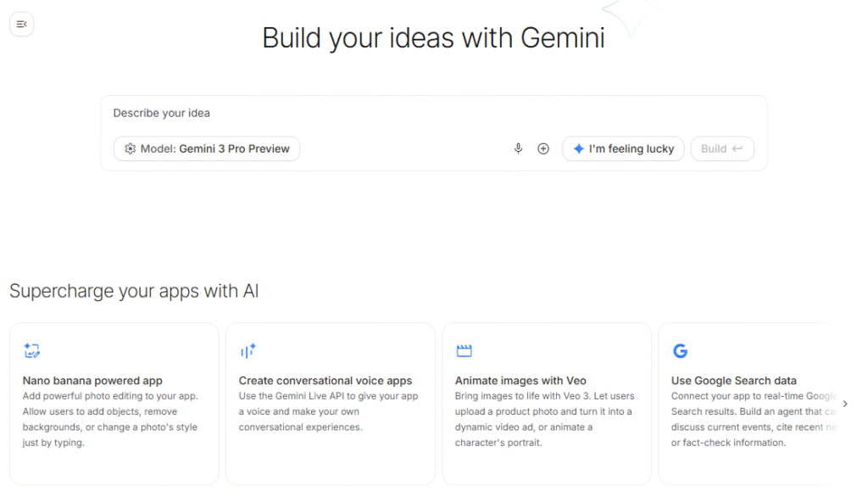Click the gear icon beside the Model label
Screen dimensions: 868x491
[x=130, y=148]
